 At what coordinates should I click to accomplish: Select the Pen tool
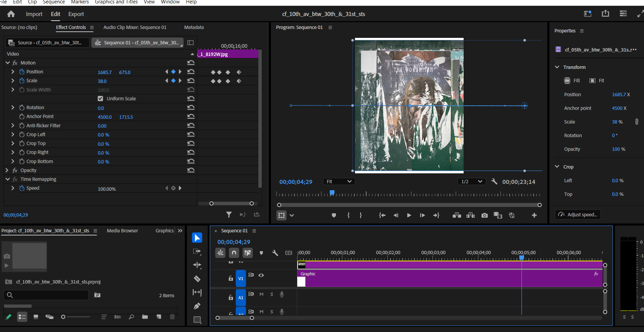[x=197, y=306]
